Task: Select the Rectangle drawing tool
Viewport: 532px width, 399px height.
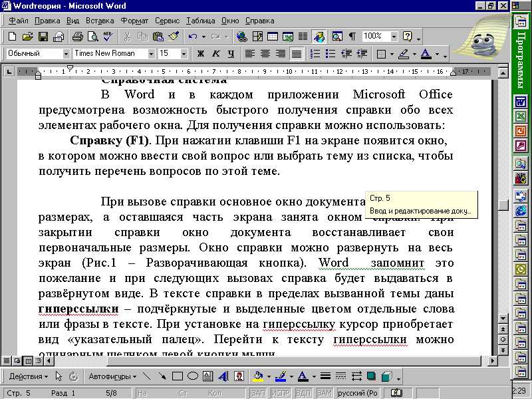Action: tap(178, 376)
